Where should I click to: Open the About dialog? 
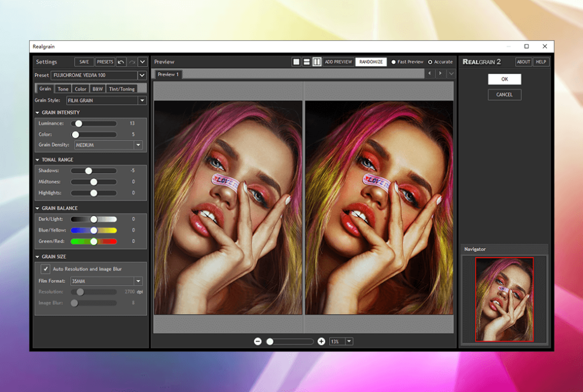pyautogui.click(x=524, y=62)
